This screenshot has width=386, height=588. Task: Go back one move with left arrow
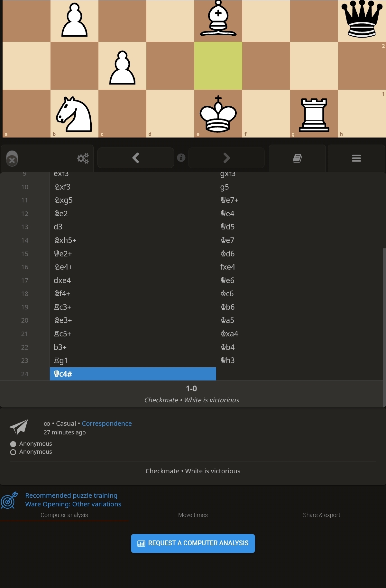[x=136, y=158]
